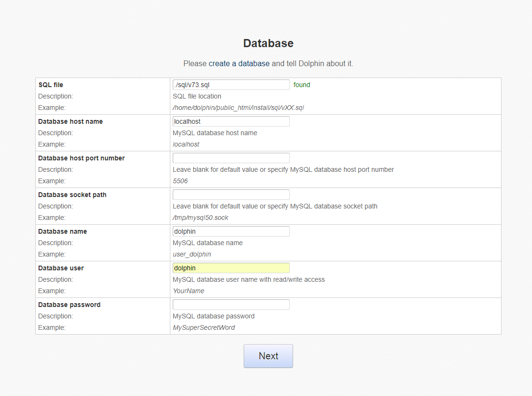
Task: Click the example socket path /tmp/mysql50.sock
Action: (x=200, y=218)
